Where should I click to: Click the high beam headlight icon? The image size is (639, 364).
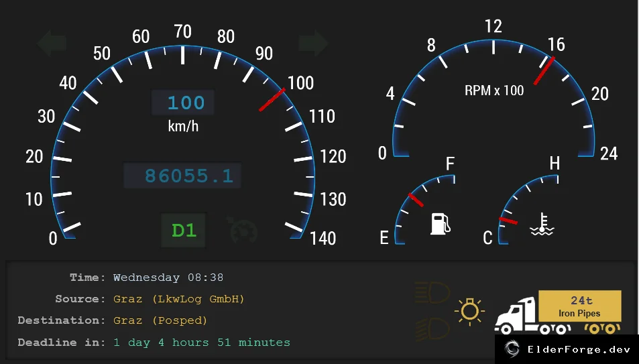(432, 292)
